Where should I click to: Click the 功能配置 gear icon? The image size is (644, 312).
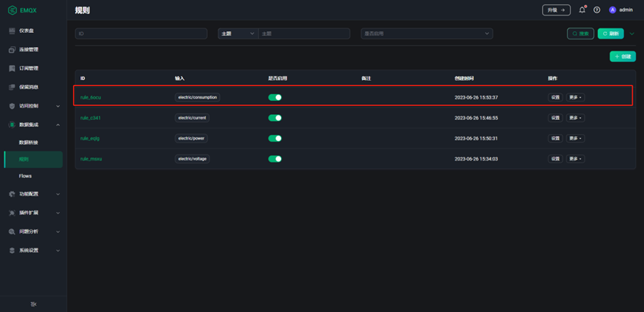(x=12, y=194)
